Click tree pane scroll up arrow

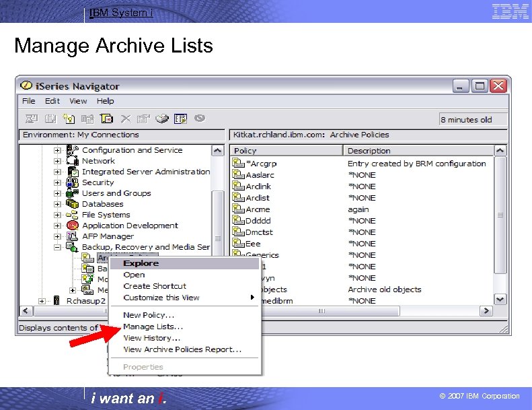217,150
